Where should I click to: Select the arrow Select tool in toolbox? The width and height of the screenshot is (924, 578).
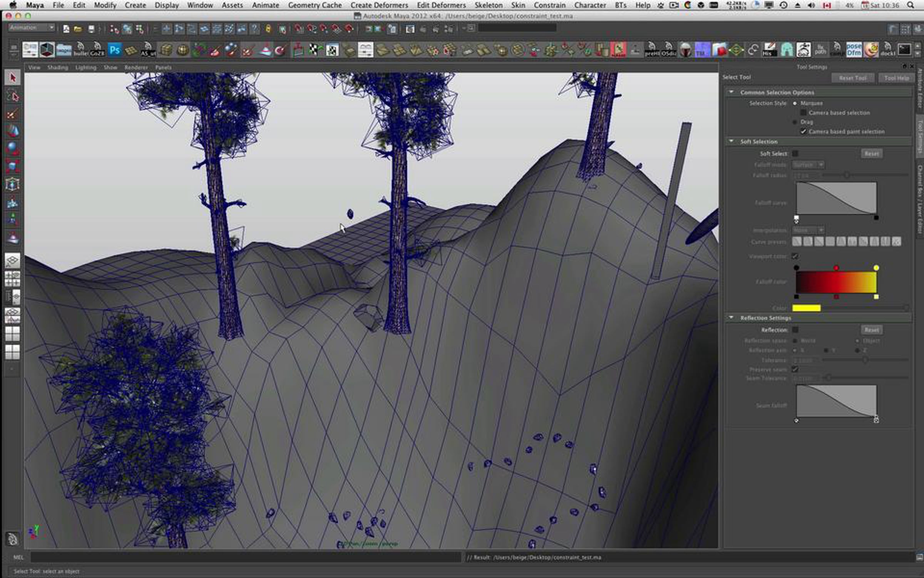tap(13, 78)
